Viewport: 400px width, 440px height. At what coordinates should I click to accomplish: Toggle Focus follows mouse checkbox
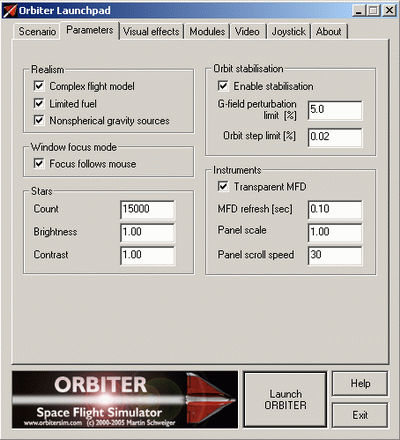pyautogui.click(x=39, y=163)
